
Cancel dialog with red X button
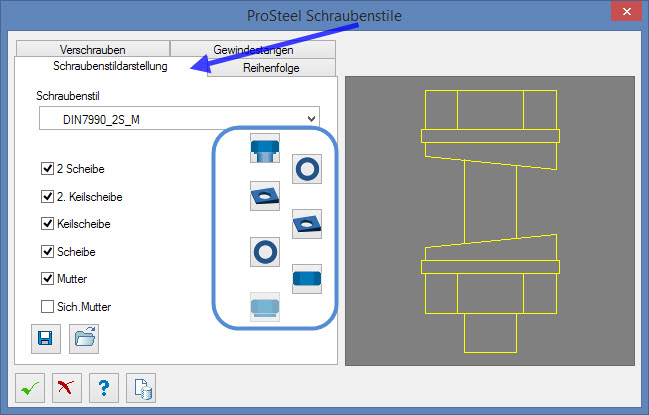pos(67,388)
